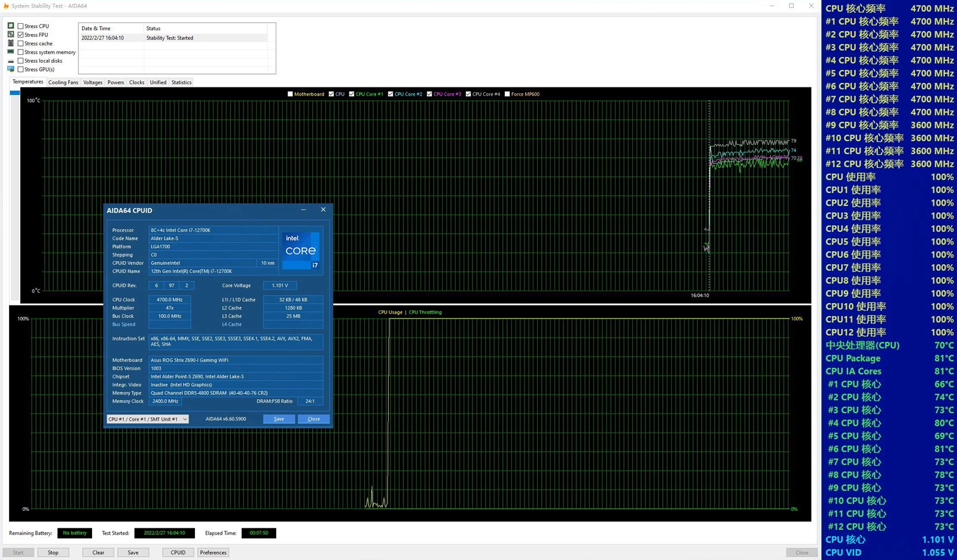Viewport: 957px width, 560px height.
Task: Show the Motherboard temperature on the graph
Action: (x=291, y=94)
